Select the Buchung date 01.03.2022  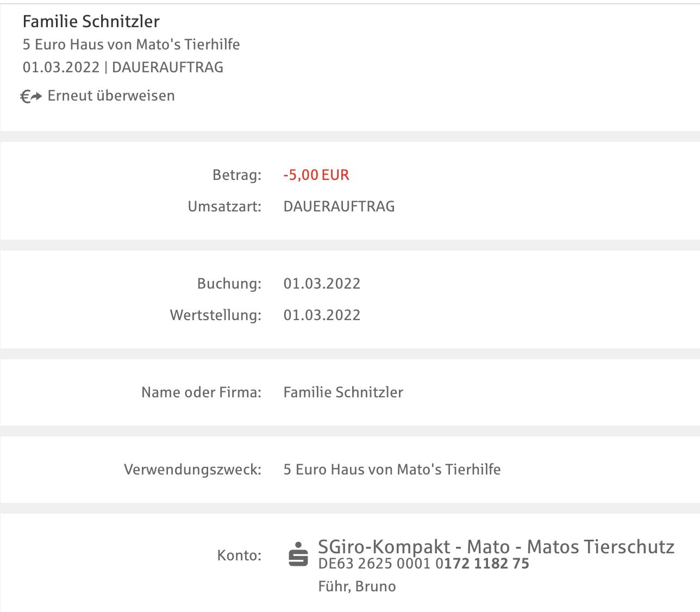322,284
